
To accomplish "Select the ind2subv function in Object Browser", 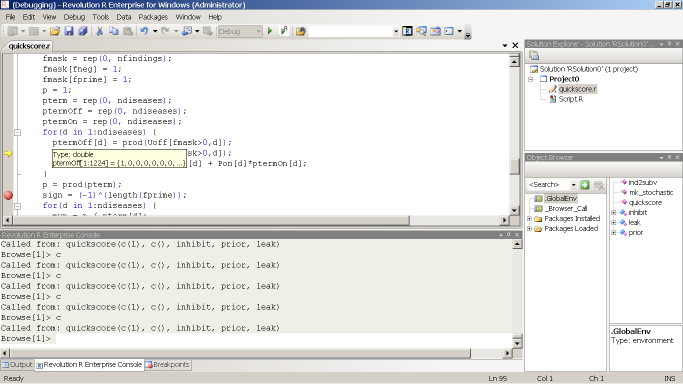I will point(642,182).
